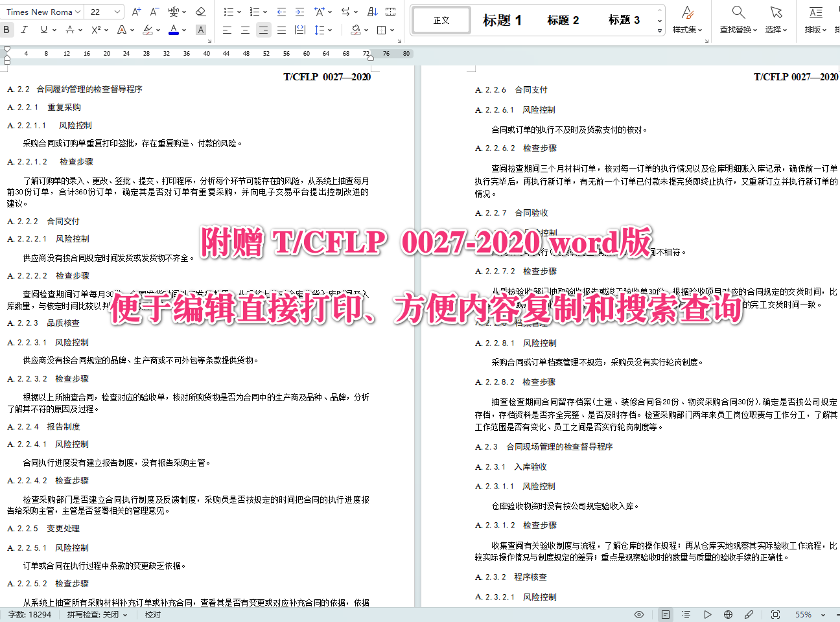Open the web layout globe icon

pos(727,614)
